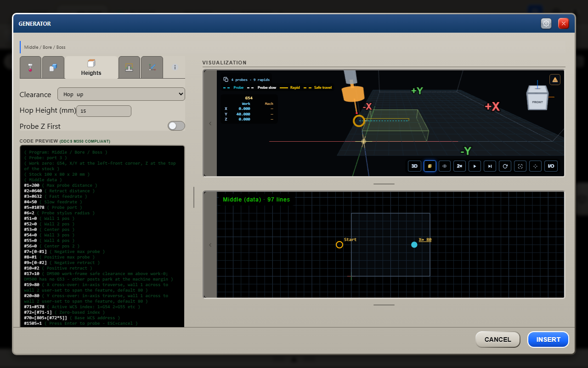The width and height of the screenshot is (588, 368).
Task: Fit the view with the frame icon
Action: click(x=520, y=166)
